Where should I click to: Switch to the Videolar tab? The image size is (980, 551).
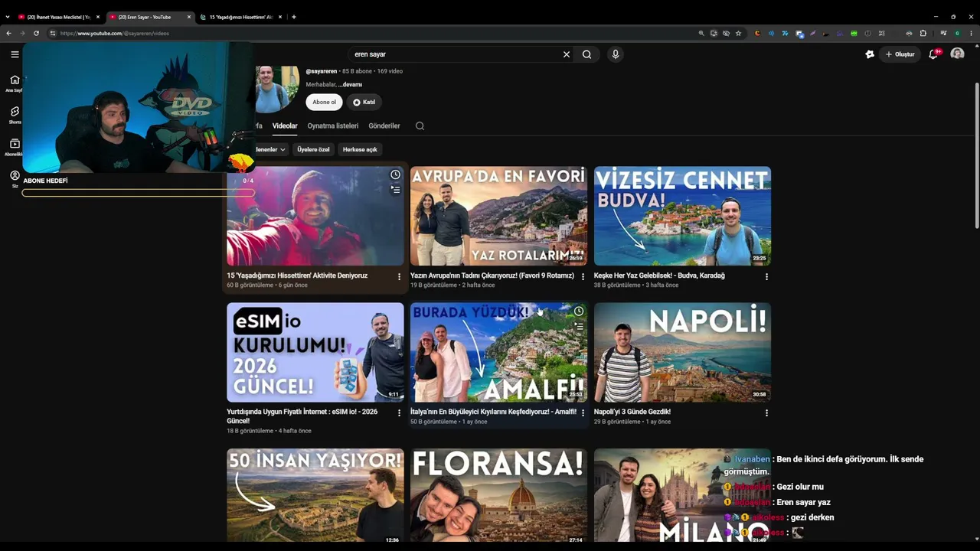(x=285, y=126)
